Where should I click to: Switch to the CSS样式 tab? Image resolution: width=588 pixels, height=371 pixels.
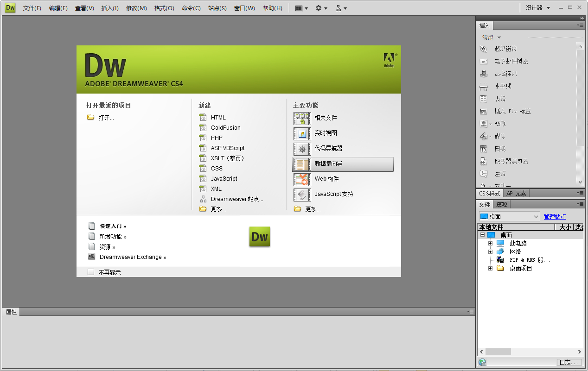(x=490, y=194)
